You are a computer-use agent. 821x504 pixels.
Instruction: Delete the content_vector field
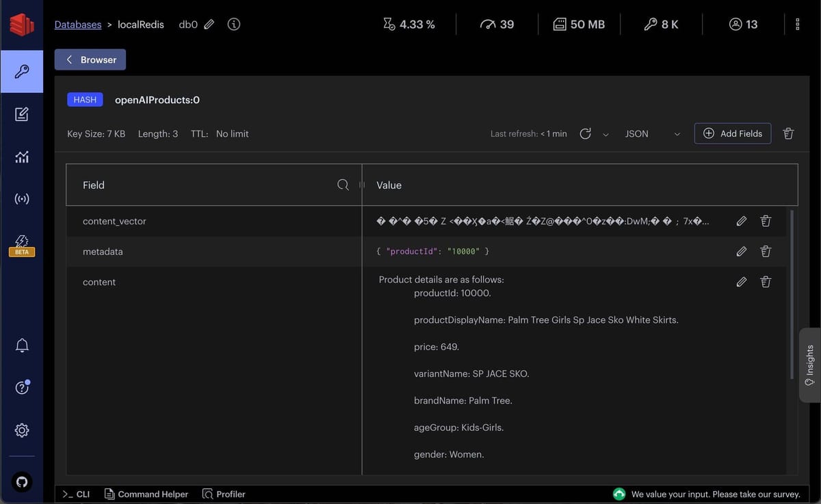(765, 221)
